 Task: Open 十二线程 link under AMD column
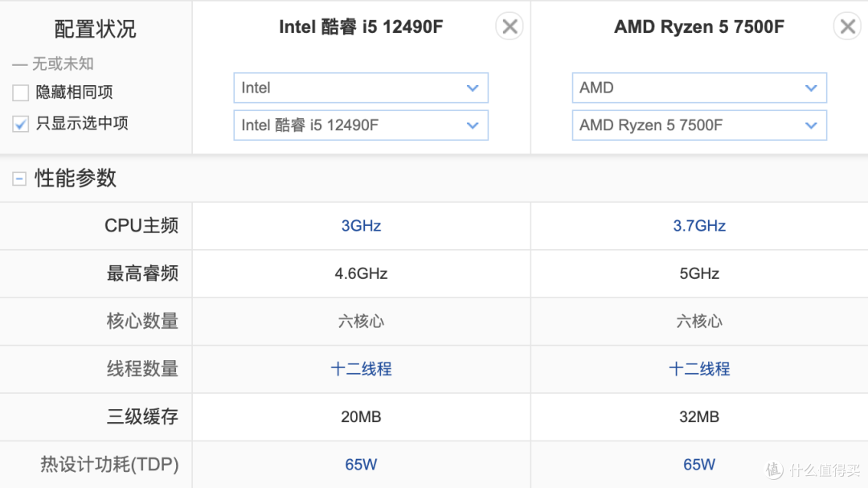pyautogui.click(x=699, y=369)
